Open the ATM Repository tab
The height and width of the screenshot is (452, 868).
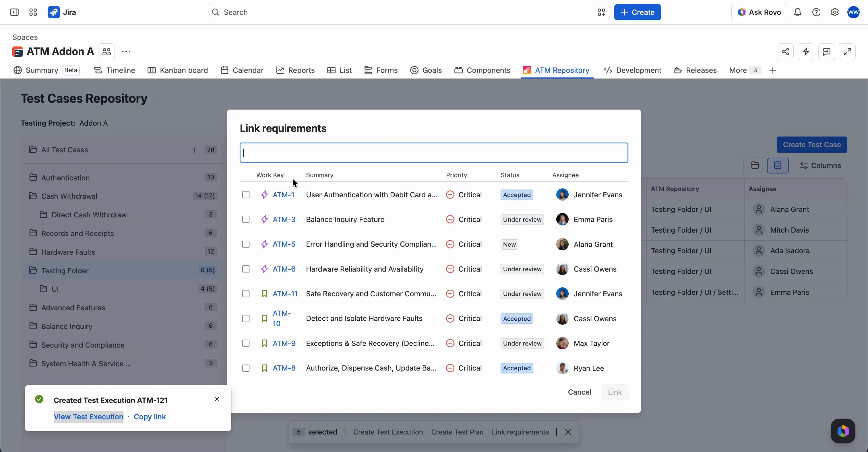[x=556, y=70]
